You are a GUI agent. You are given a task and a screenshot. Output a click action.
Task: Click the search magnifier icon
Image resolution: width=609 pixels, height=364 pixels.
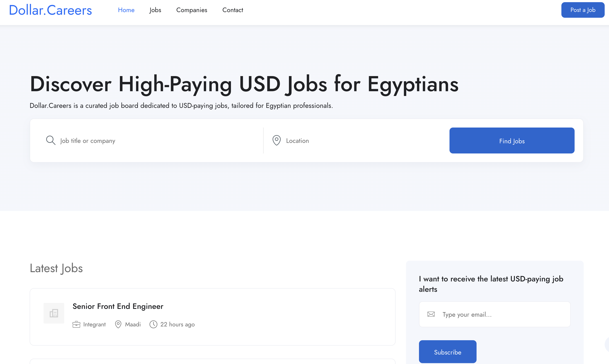51,140
